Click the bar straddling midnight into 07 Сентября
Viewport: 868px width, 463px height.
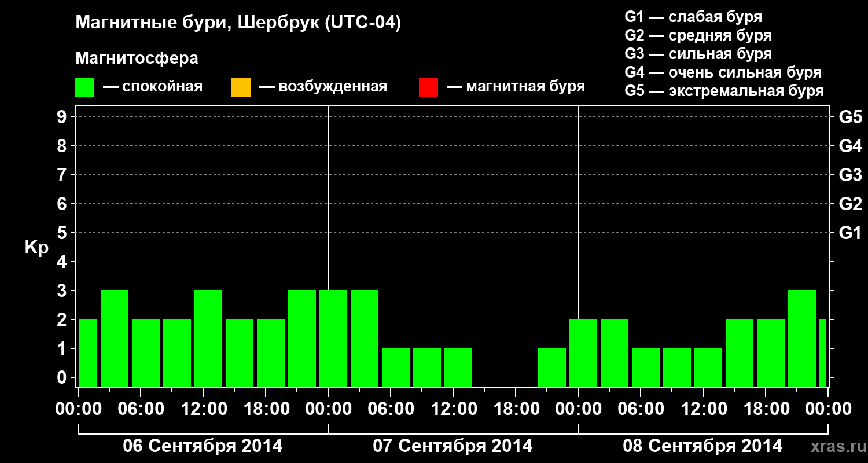(333, 338)
